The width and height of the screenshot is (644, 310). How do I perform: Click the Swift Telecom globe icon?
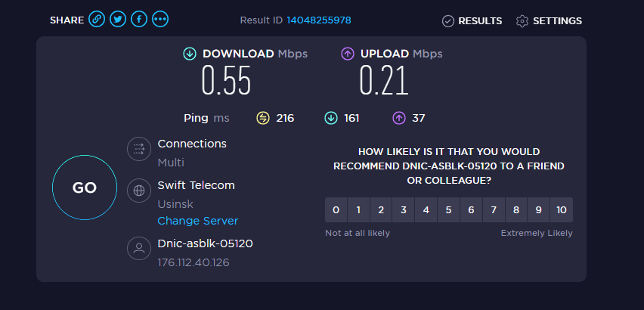[138, 191]
